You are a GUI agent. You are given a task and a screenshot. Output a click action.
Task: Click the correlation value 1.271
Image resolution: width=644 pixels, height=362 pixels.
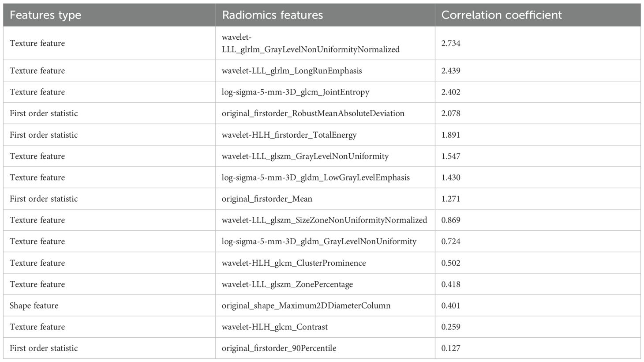coord(451,199)
